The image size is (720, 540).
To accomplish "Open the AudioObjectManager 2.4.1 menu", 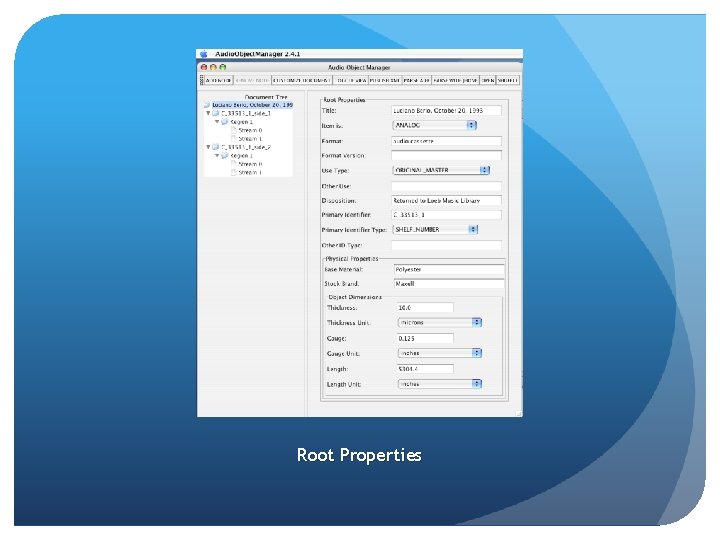I will (258, 54).
